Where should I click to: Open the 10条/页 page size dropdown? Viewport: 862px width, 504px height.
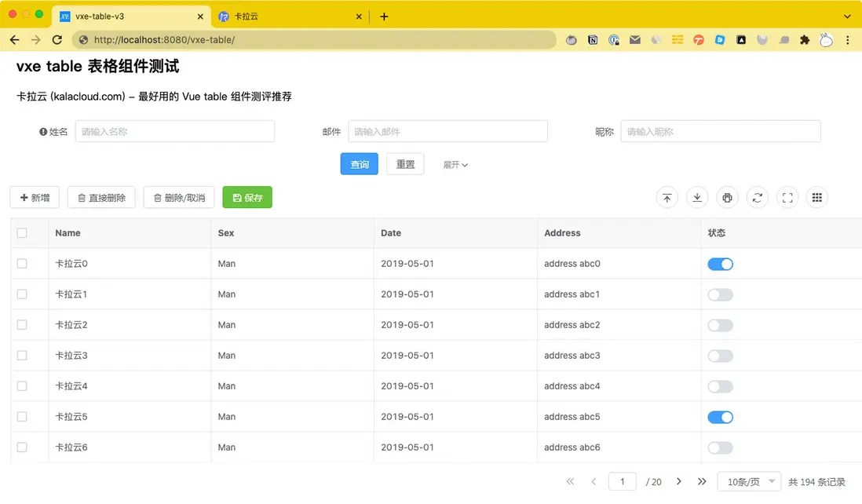[x=748, y=481]
